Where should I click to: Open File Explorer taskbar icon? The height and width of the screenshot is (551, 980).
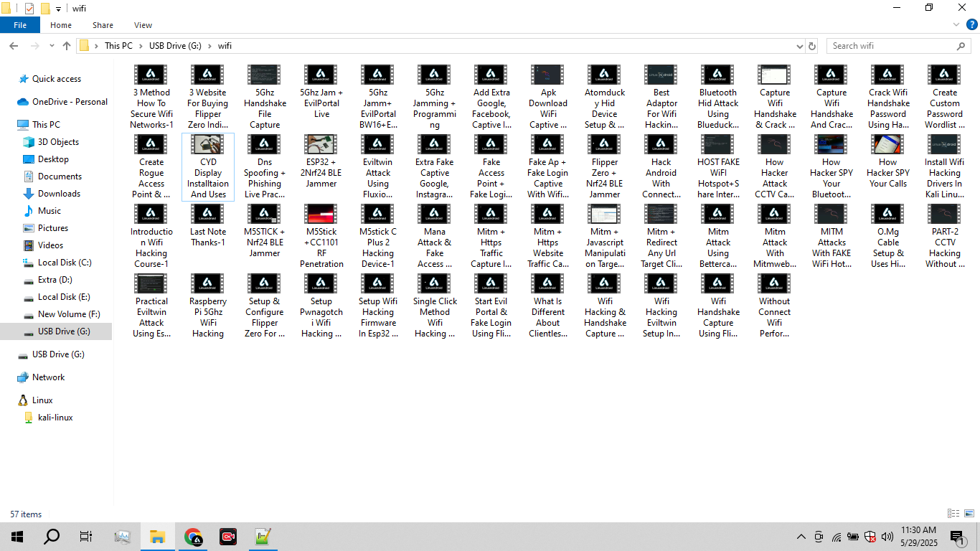157,537
